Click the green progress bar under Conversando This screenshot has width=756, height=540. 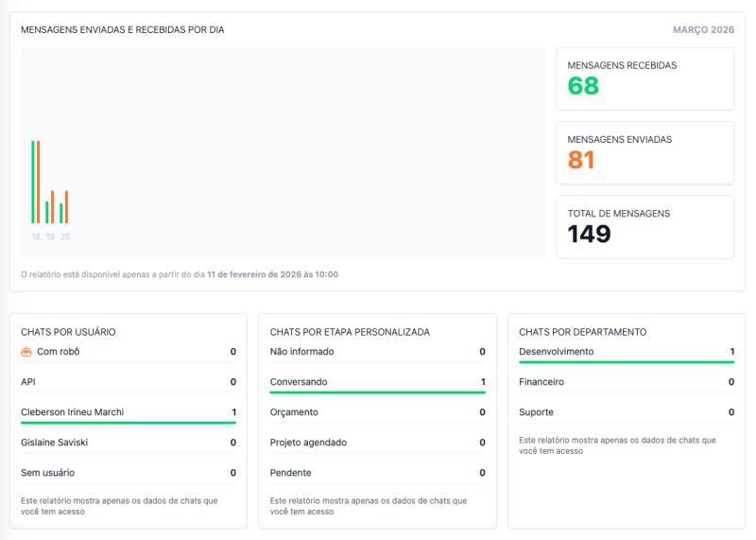[377, 392]
